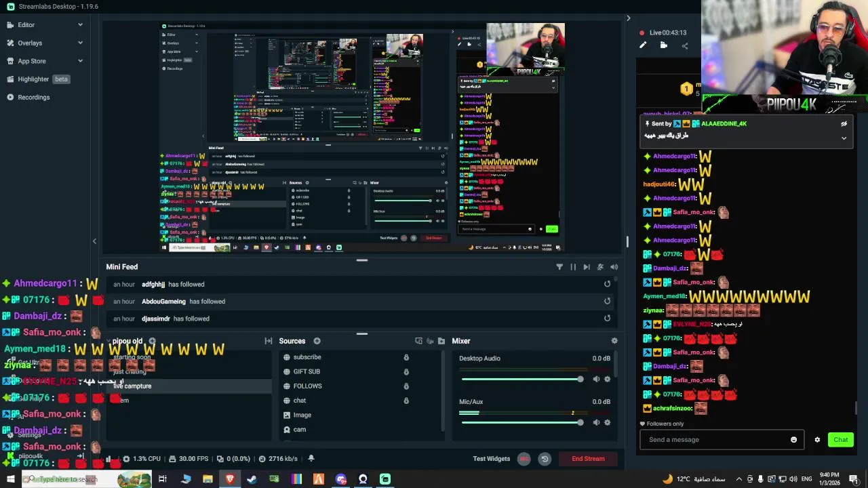Replay the AbdouGameing follow alert

pos(607,301)
